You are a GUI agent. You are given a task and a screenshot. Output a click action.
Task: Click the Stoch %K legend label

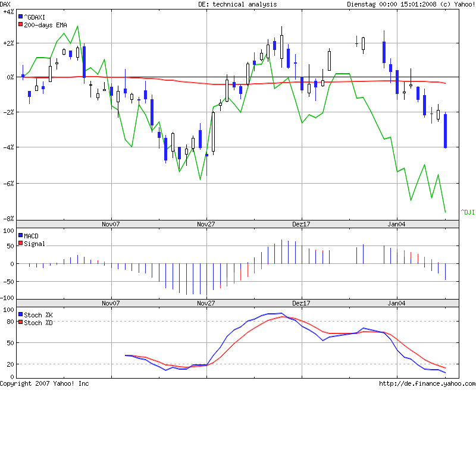[38, 315]
